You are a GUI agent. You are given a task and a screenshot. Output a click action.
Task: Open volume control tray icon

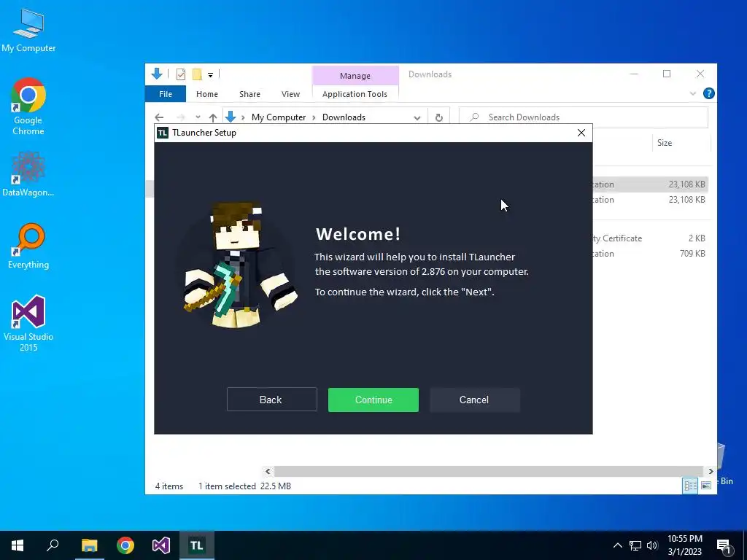click(652, 545)
